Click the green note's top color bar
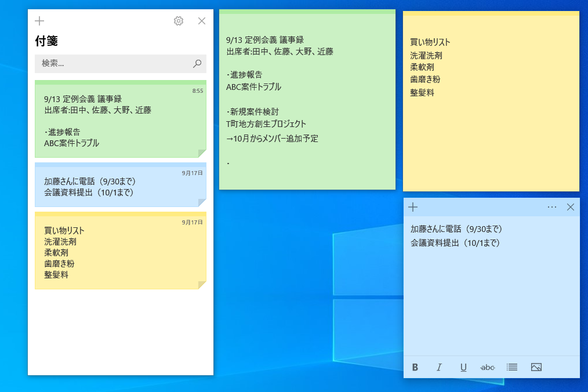This screenshot has height=392, width=588. (x=307, y=12)
